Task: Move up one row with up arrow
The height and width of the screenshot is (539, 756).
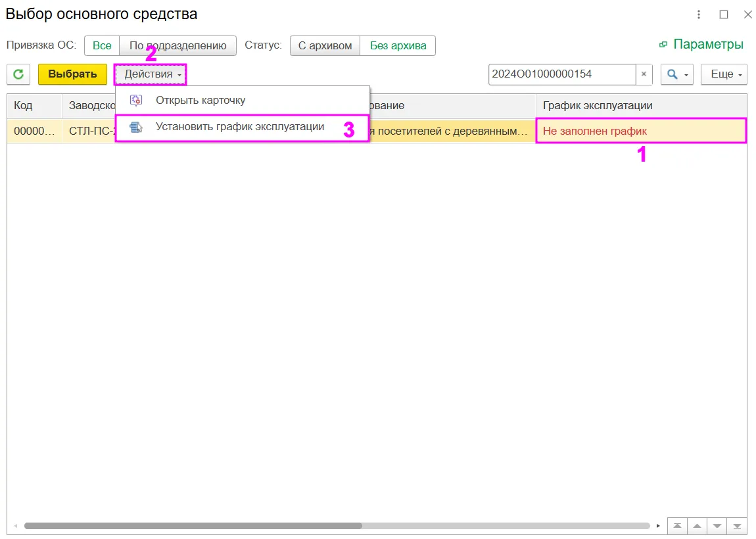Action: [697, 525]
